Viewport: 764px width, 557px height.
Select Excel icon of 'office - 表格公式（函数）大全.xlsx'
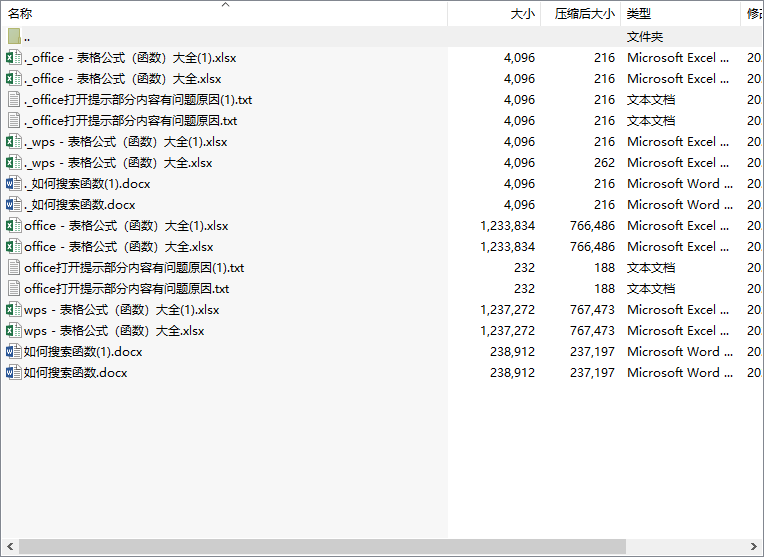(x=14, y=246)
